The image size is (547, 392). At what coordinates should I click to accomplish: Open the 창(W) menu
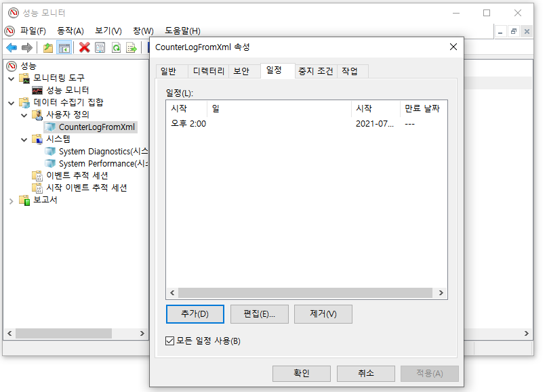(x=144, y=31)
